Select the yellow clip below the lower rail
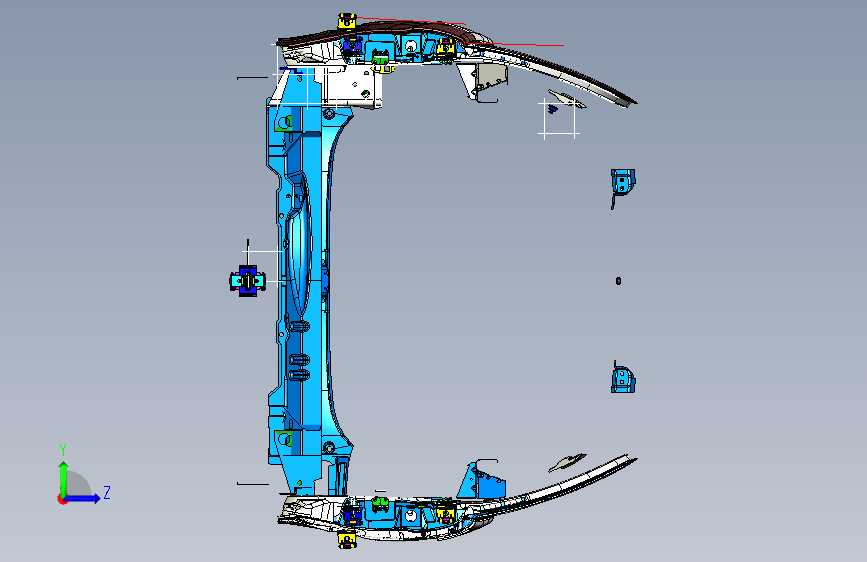Image resolution: width=867 pixels, height=562 pixels. (x=347, y=539)
